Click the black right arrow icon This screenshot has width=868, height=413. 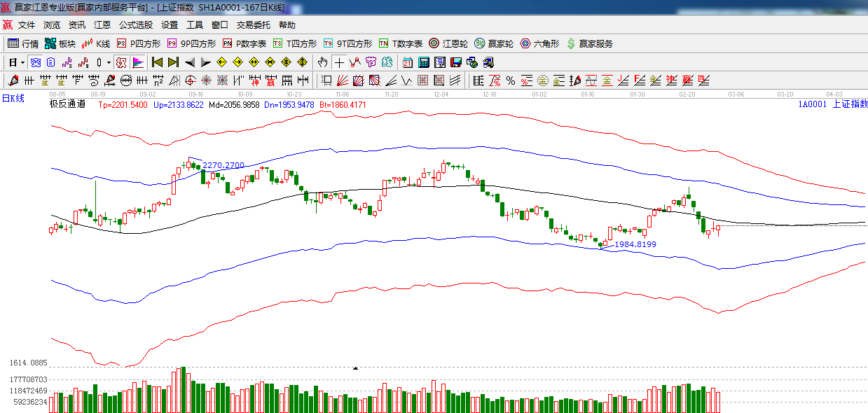point(205,62)
